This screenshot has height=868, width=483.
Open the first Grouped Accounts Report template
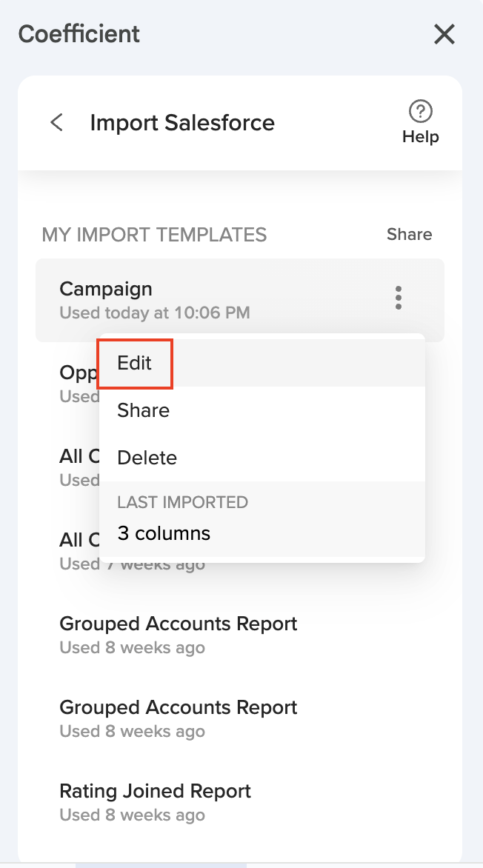tap(178, 624)
